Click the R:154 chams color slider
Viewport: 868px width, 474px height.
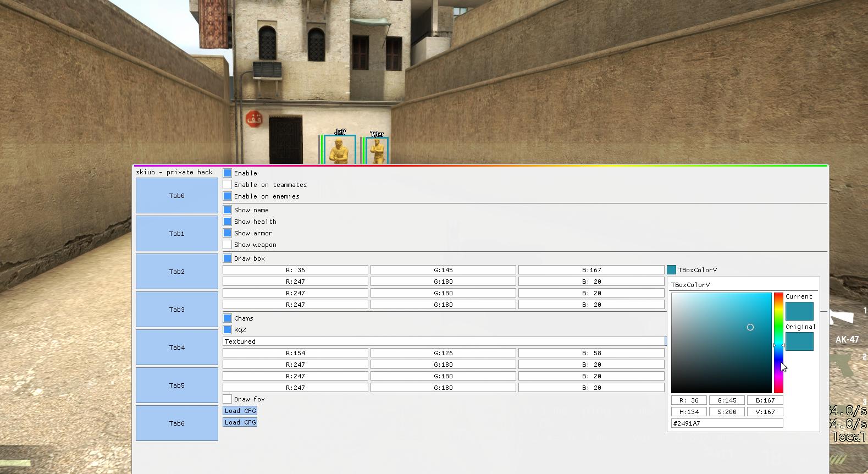295,353
